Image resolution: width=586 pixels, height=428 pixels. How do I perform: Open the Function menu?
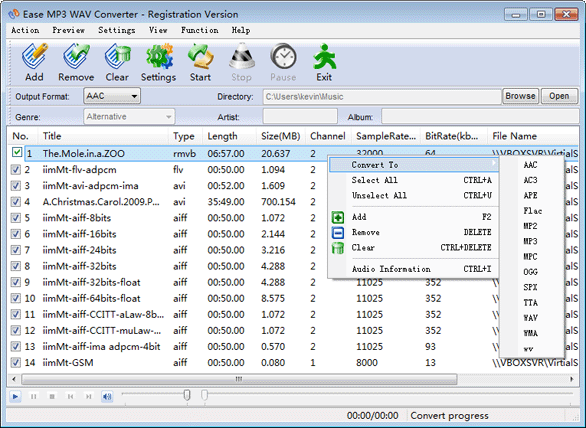(x=200, y=30)
